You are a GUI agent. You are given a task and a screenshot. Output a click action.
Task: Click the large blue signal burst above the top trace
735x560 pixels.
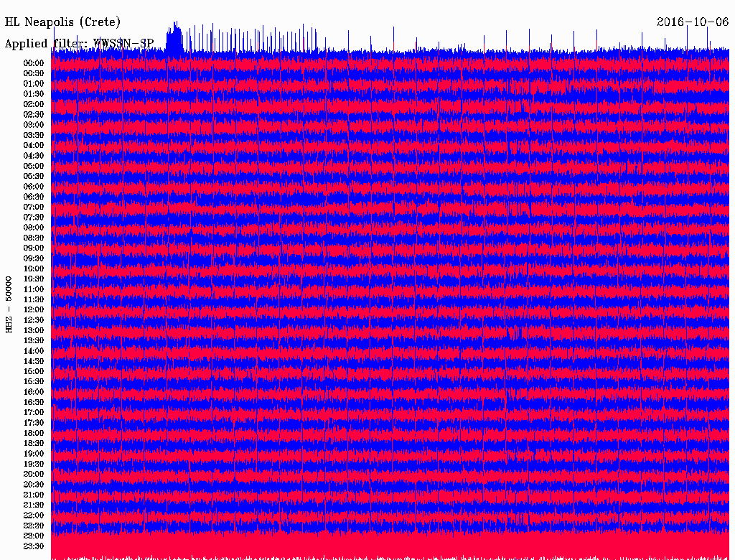[x=174, y=39]
